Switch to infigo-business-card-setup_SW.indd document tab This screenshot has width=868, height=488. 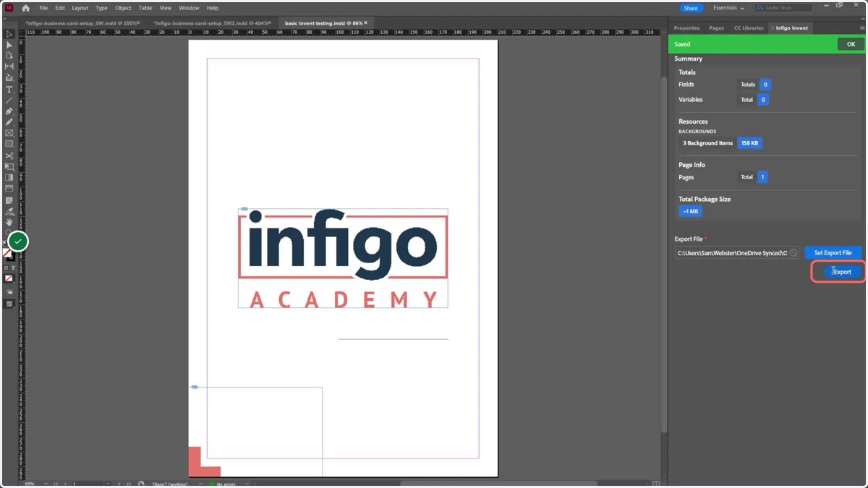coord(80,23)
